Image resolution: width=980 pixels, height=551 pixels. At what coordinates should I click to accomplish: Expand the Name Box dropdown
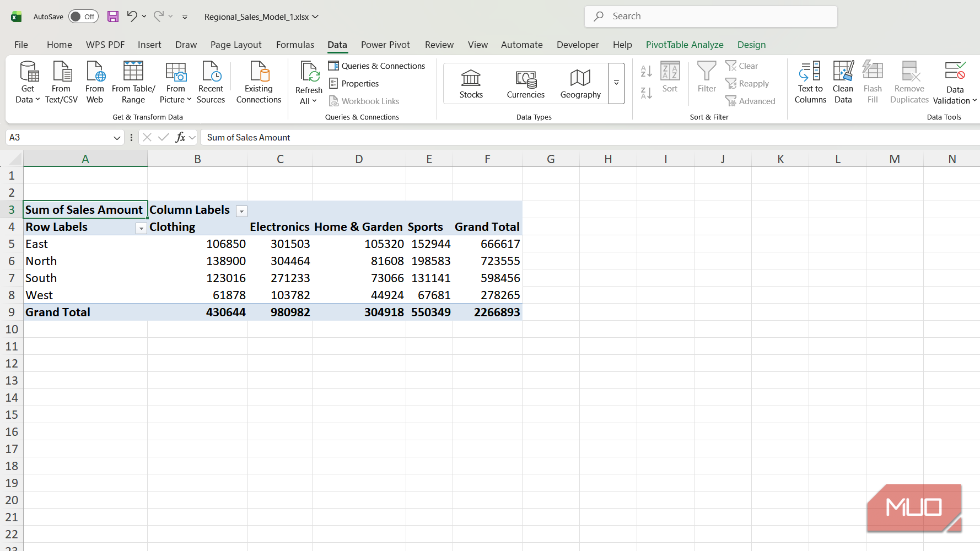pyautogui.click(x=117, y=138)
